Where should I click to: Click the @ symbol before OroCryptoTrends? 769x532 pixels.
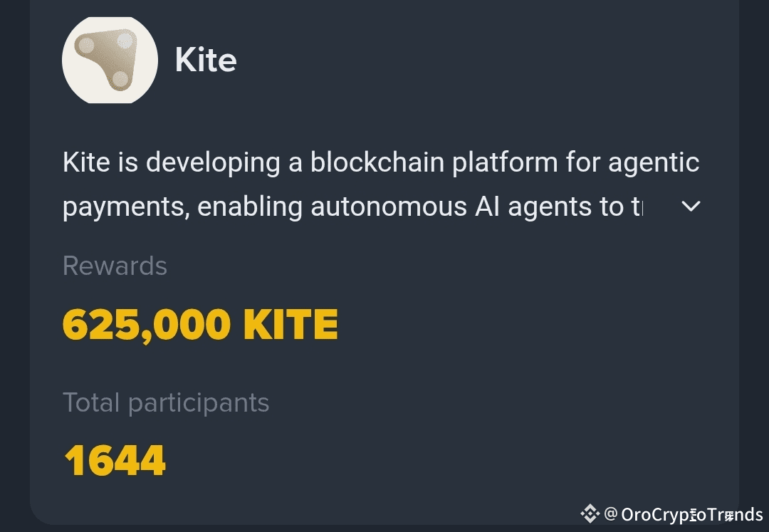coord(611,514)
